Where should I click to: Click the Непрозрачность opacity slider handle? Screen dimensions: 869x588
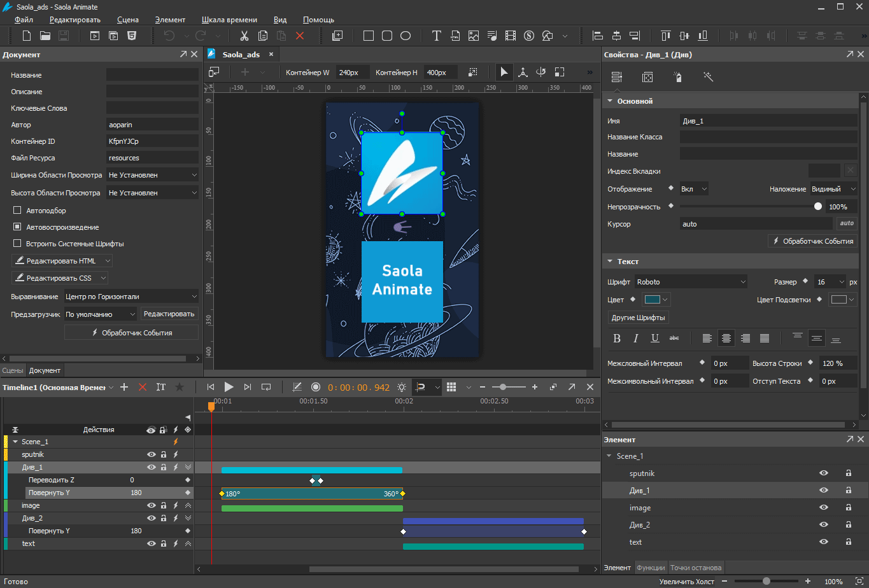(x=818, y=206)
